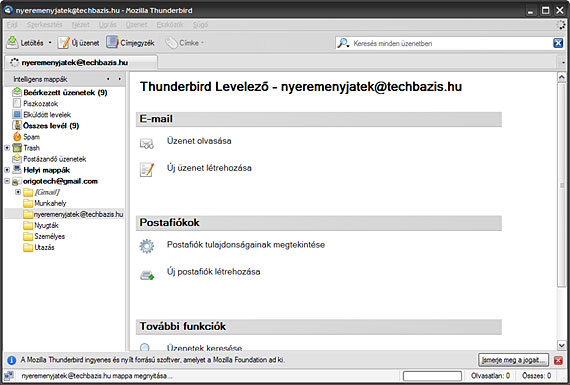Collapse the origotech@gmail.com account
Viewport: 570px width, 385px height.
pos(7,181)
